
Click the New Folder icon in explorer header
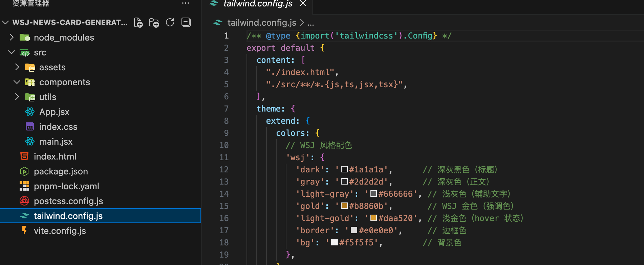click(x=154, y=23)
